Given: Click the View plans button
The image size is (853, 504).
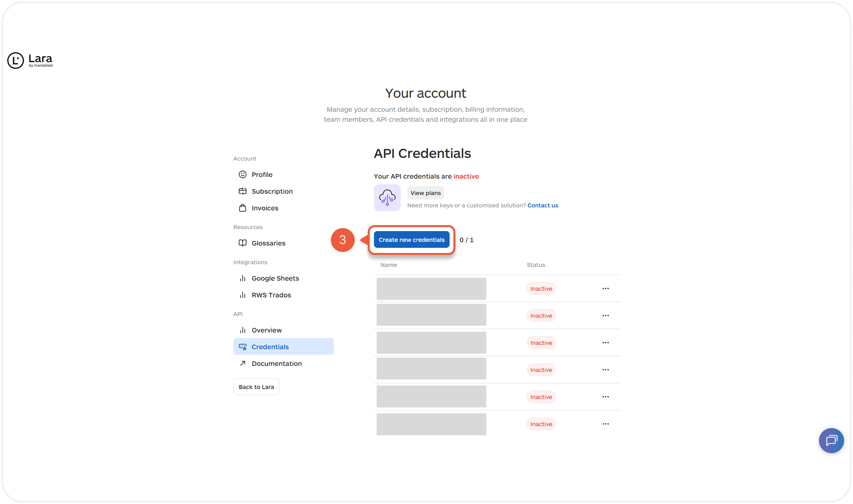Looking at the screenshot, I should tap(425, 193).
